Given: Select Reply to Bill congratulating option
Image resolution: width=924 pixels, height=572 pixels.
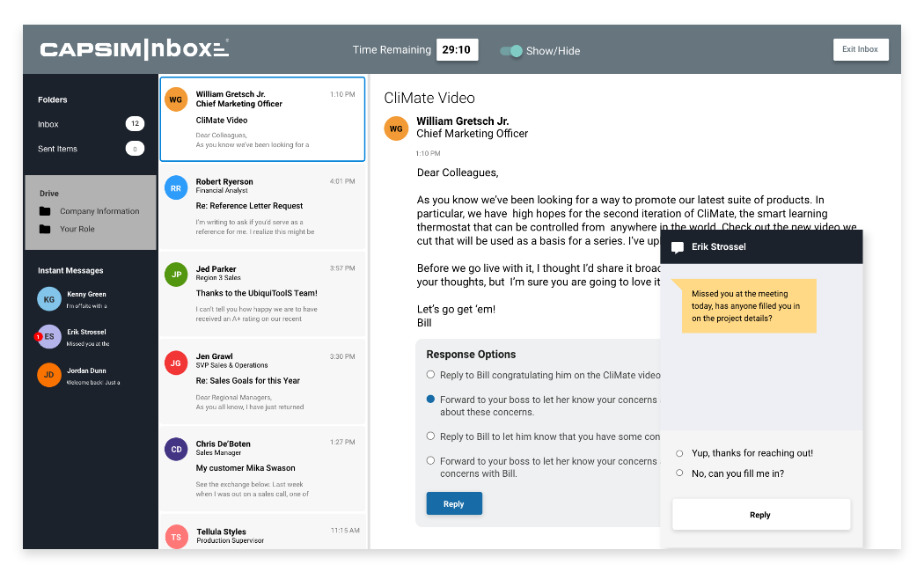Looking at the screenshot, I should (x=431, y=375).
